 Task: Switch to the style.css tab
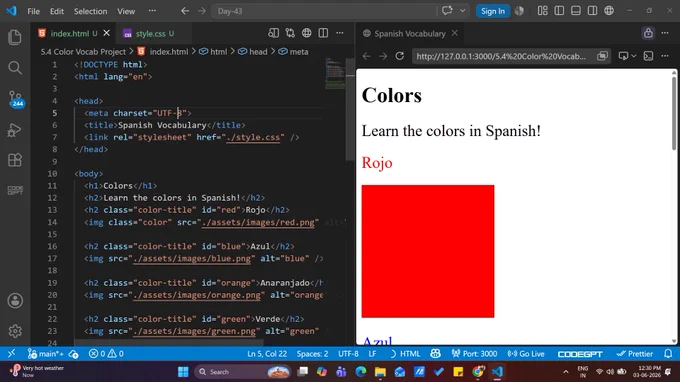tap(150, 33)
